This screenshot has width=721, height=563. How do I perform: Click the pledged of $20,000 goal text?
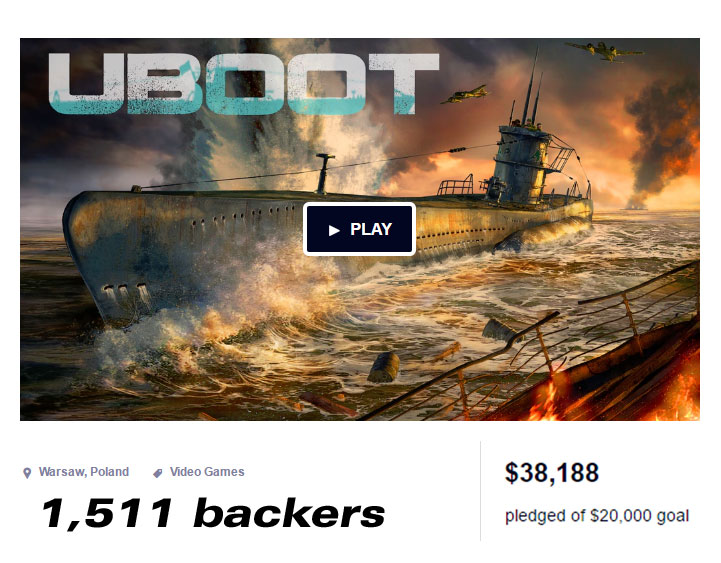(x=597, y=516)
